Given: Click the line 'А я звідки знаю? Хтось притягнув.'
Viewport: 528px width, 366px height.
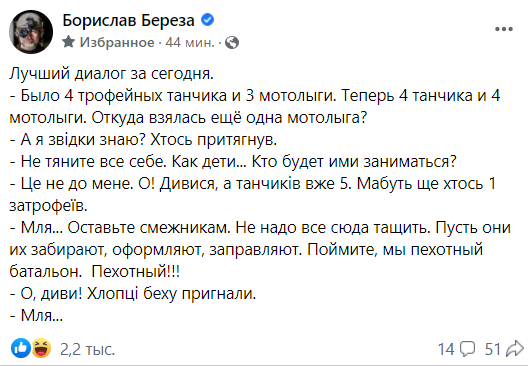Looking at the screenshot, I should [143, 139].
